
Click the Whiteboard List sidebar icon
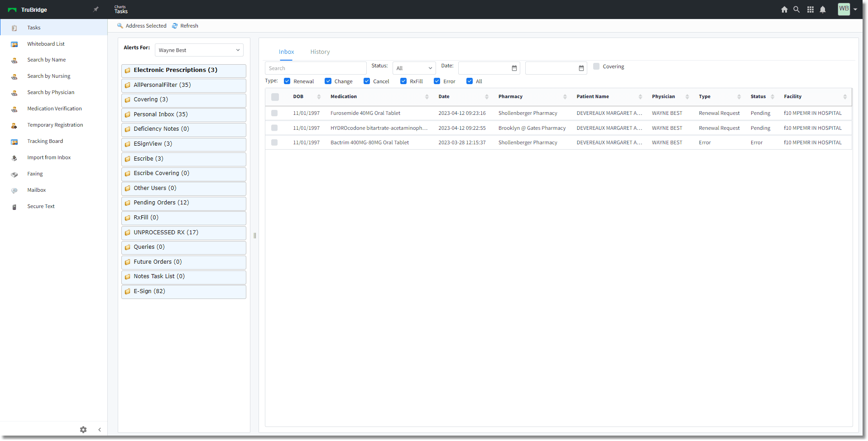(x=14, y=44)
